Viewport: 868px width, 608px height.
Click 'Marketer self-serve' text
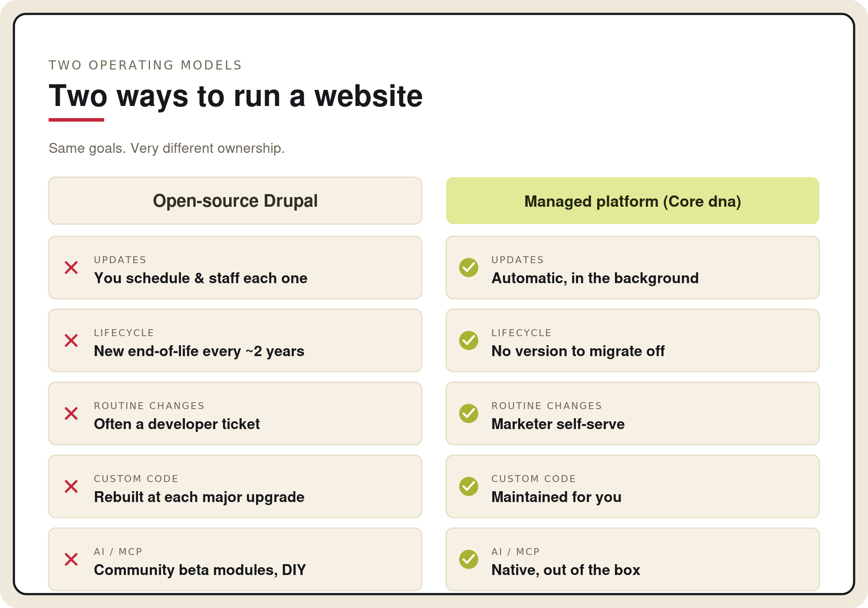coord(558,424)
